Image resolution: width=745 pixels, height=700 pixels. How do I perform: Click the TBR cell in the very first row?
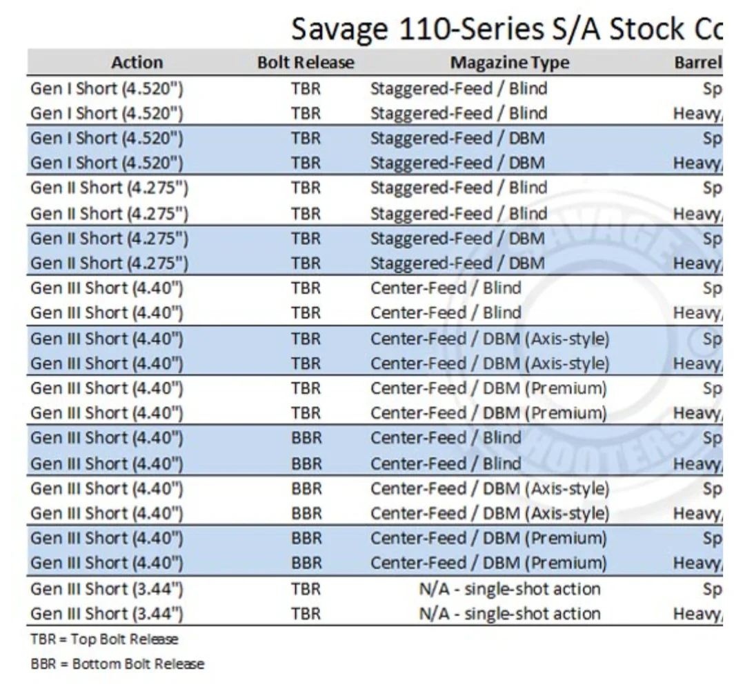coord(306,89)
